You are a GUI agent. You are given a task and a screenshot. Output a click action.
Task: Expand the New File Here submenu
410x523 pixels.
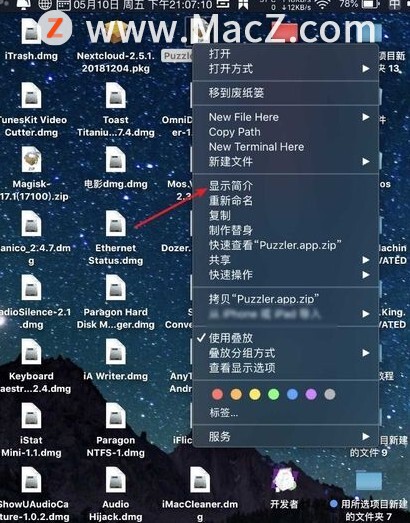(286, 117)
